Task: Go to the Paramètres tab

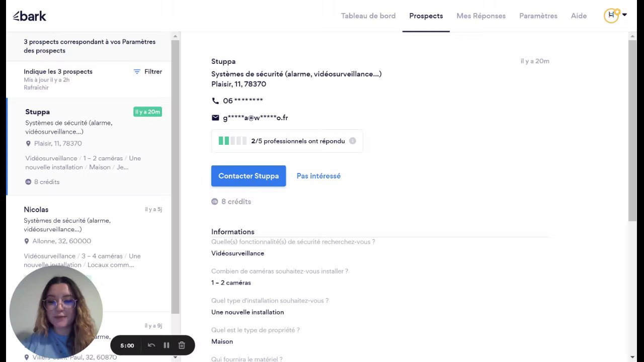Action: point(538,16)
